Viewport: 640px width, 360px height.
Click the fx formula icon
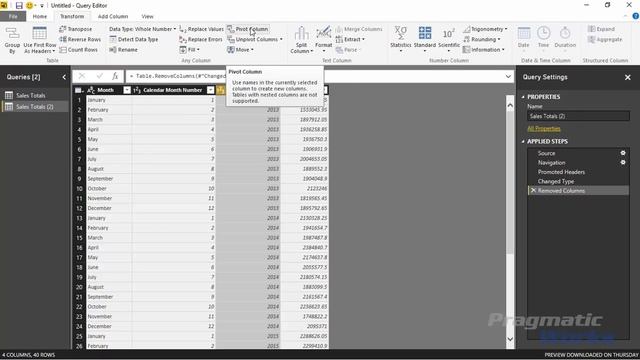coord(115,76)
